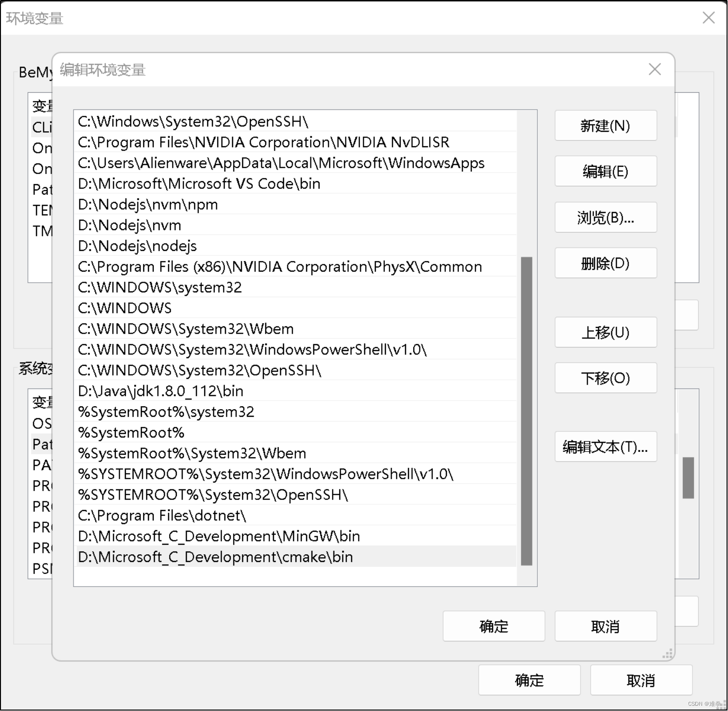This screenshot has width=728, height=711.
Task: Select the TEM... user variable row behind
Action: [41, 210]
